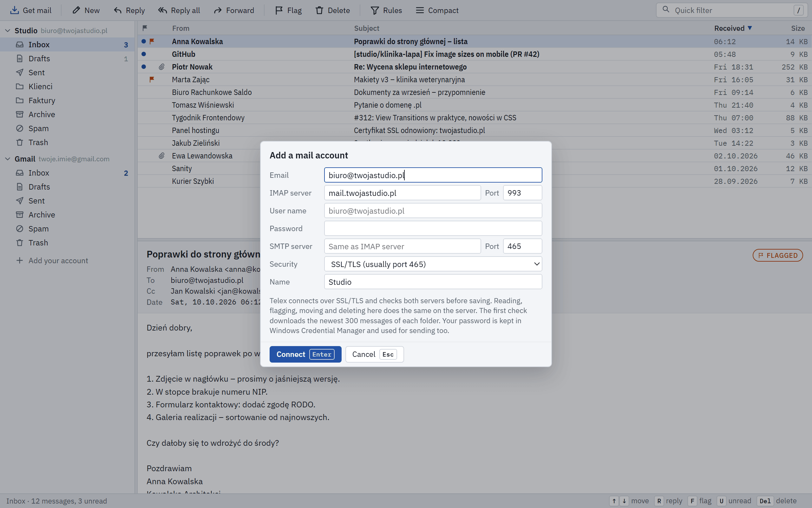Click the SMTP port field showing 465

pyautogui.click(x=522, y=246)
